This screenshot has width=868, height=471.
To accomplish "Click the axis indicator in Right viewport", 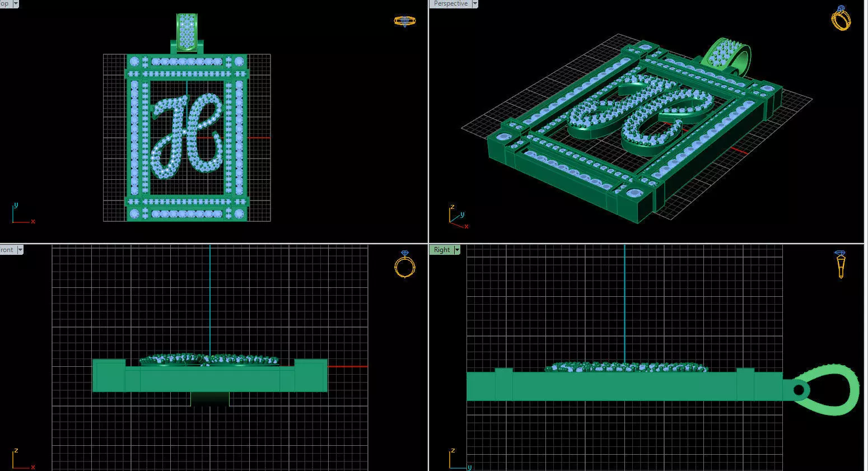I will 460,459.
